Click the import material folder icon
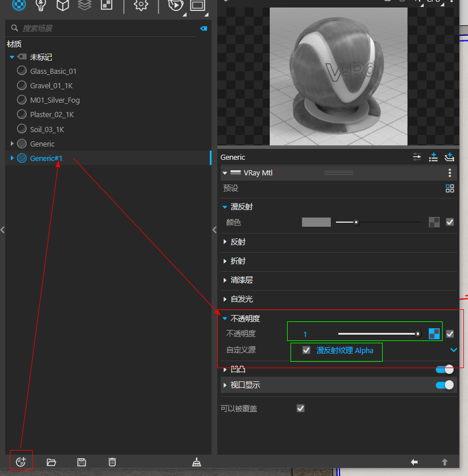The width and height of the screenshot is (468, 476). click(51, 462)
